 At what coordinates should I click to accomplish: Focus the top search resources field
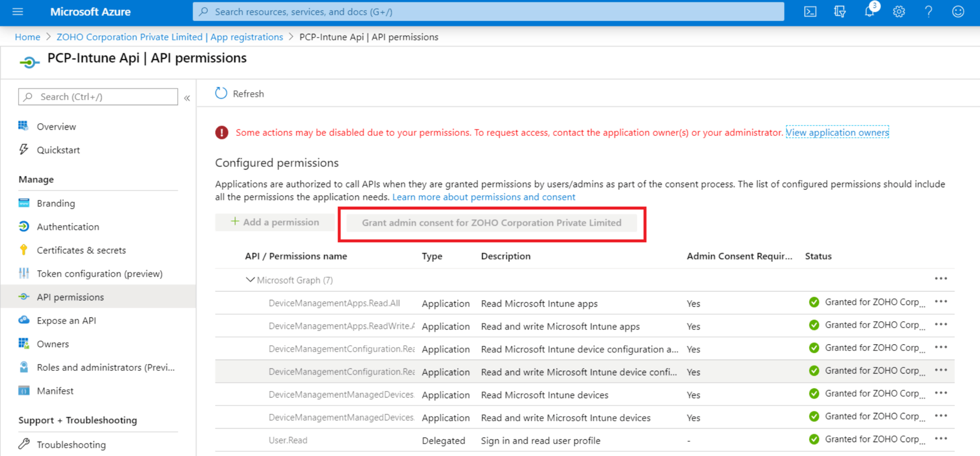(x=489, y=12)
